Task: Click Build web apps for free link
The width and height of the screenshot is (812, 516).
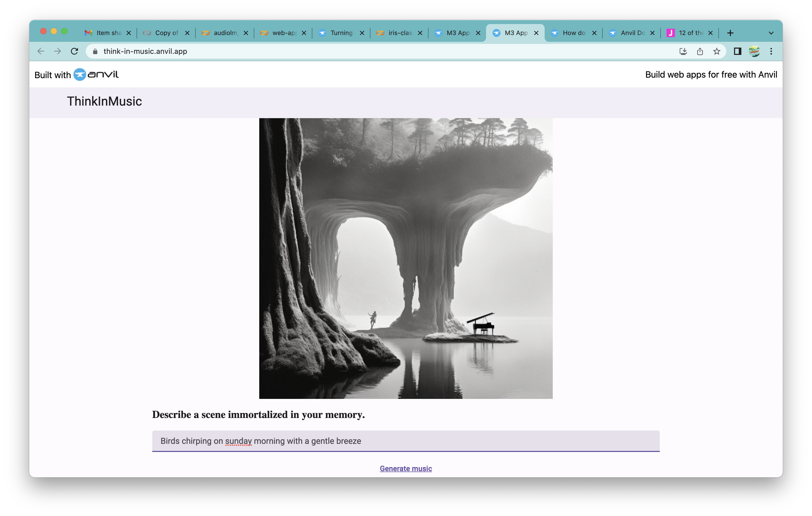Action: pos(711,74)
